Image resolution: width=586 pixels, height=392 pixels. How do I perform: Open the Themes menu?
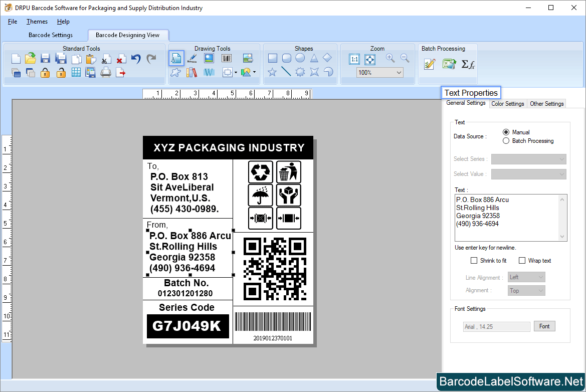pos(37,22)
